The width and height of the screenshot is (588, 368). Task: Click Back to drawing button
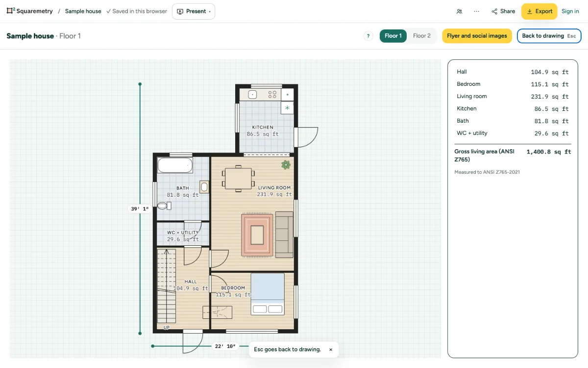(x=549, y=36)
